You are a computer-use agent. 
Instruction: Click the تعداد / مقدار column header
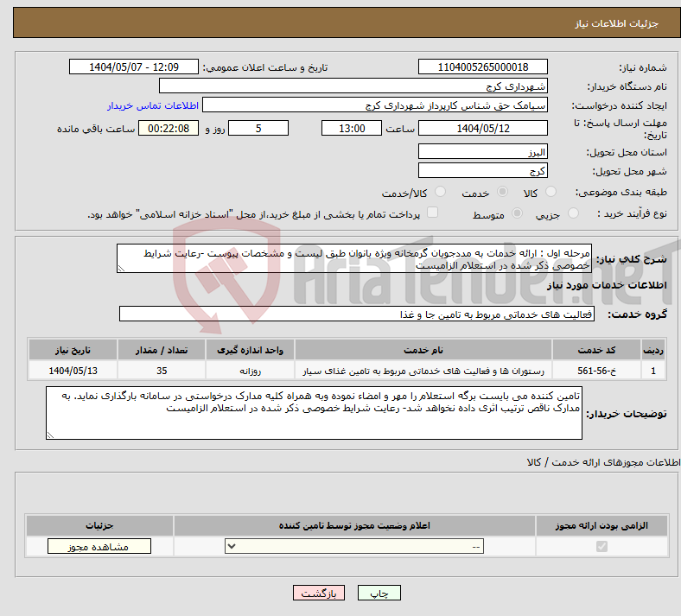click(162, 350)
